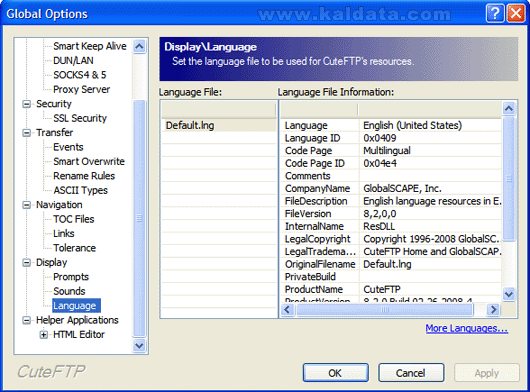This screenshot has width=530, height=392.
Task: Collapse the Helper Applications tree node
Action: (x=26, y=320)
